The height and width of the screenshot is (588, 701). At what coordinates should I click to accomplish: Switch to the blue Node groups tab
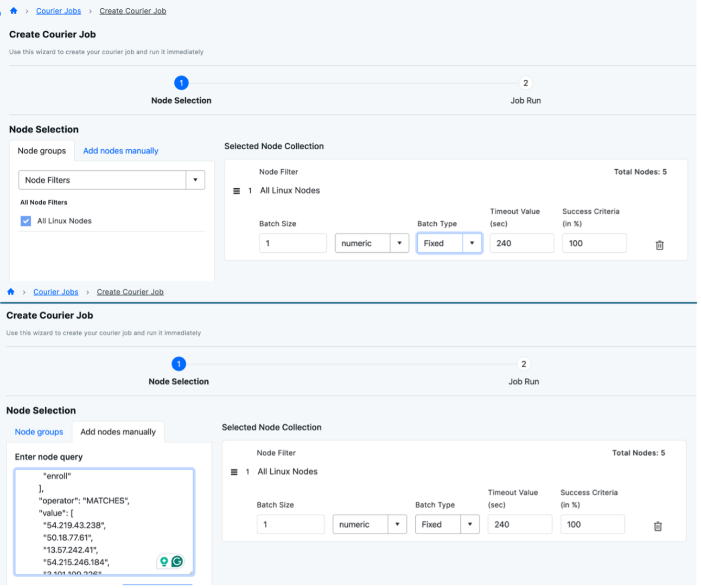click(x=39, y=432)
